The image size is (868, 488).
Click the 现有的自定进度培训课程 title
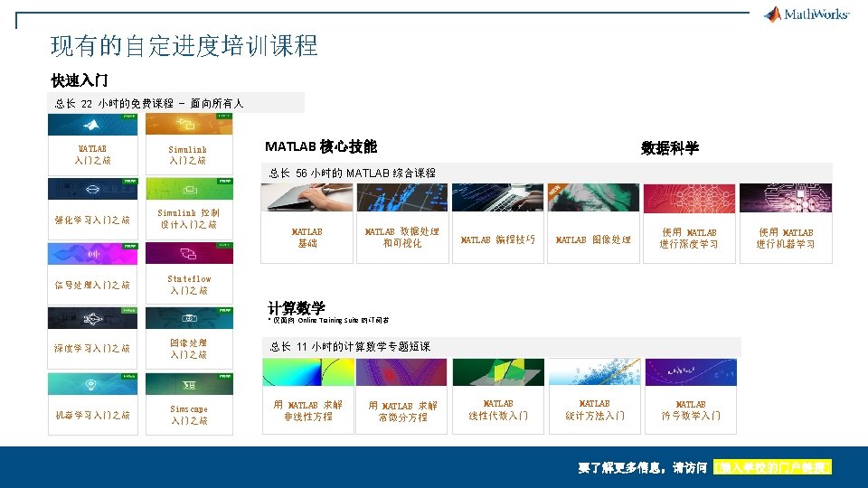click(184, 45)
